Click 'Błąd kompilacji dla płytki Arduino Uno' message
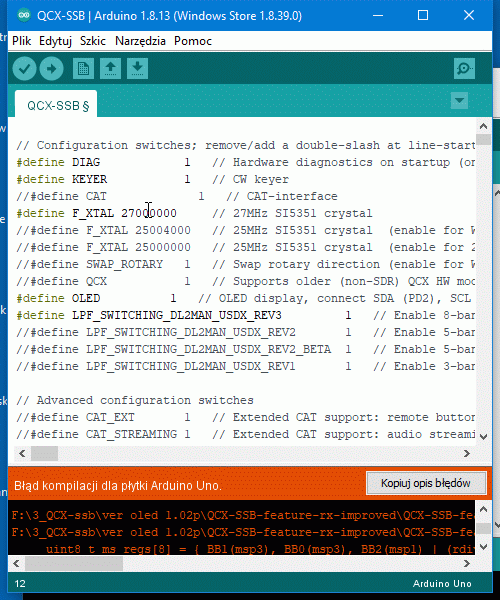The width and height of the screenshot is (500, 600). click(118, 486)
